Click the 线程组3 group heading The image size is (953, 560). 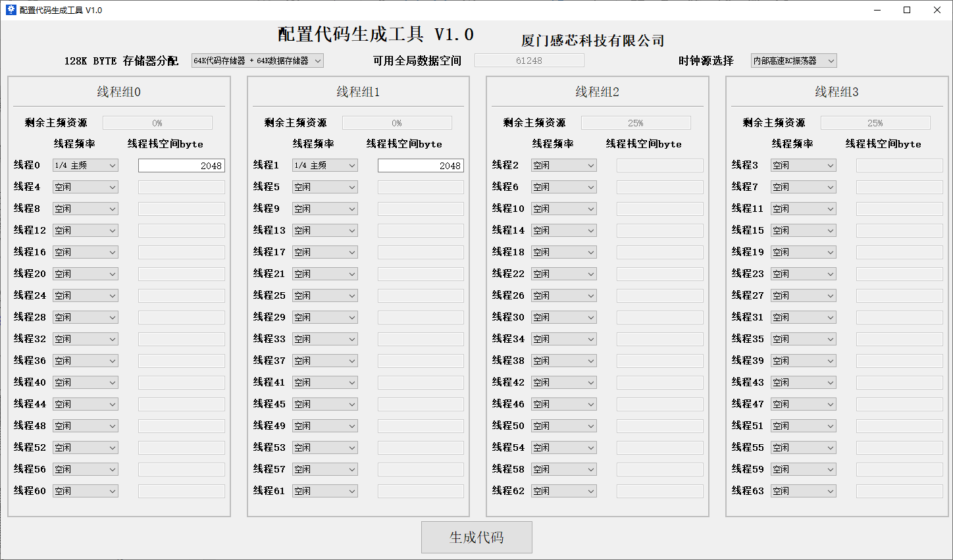(x=837, y=92)
